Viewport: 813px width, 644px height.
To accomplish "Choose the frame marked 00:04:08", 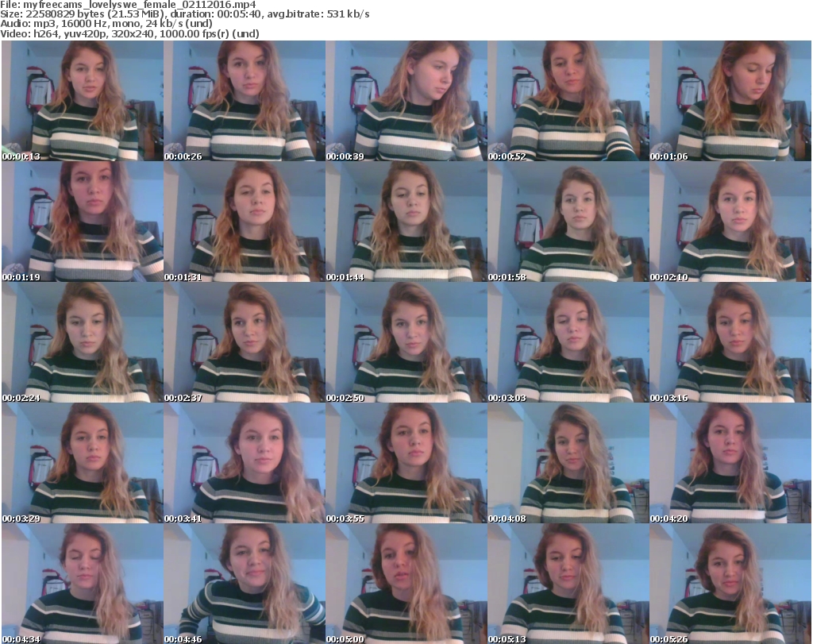I will (568, 463).
